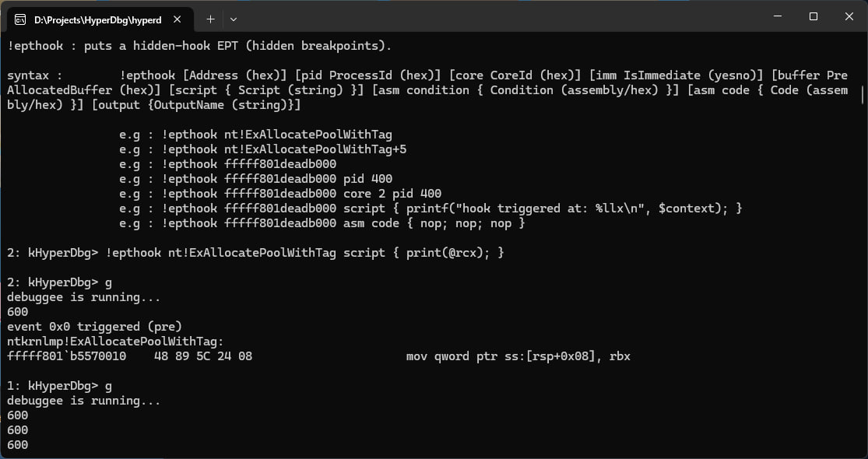The image size is (868, 459).
Task: Click the "2: kHyperDbg> g" prompt line
Action: pos(59,282)
